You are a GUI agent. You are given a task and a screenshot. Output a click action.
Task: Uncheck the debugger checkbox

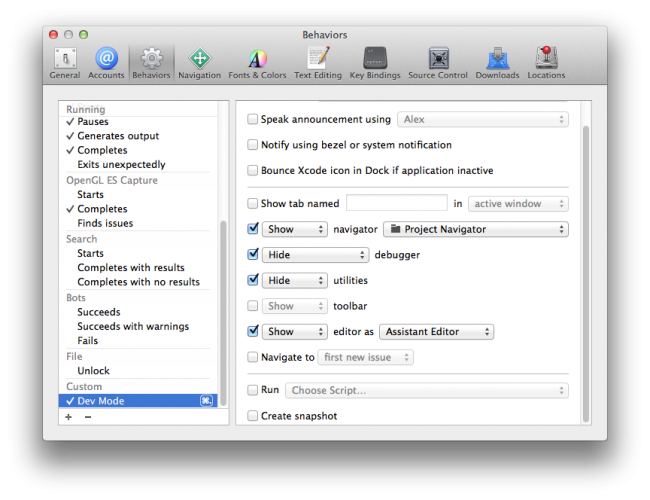[x=252, y=254]
